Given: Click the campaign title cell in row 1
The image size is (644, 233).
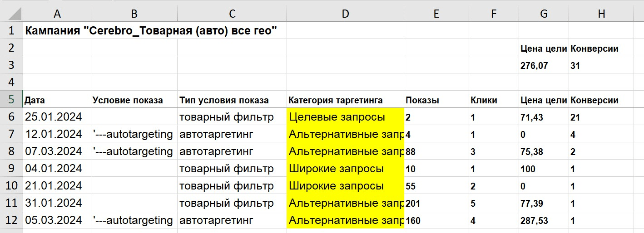Looking at the screenshot, I should [151, 31].
